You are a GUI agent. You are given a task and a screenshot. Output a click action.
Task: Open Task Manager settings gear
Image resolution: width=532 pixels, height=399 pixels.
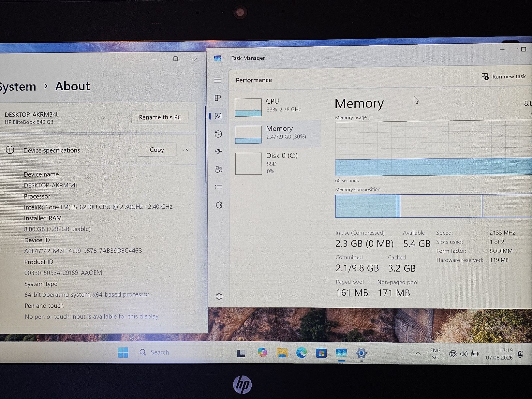click(x=219, y=296)
